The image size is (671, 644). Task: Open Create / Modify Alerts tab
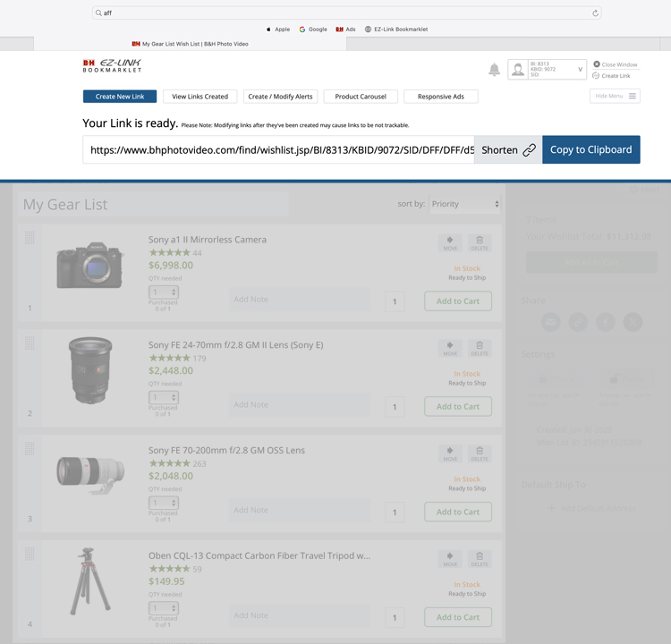pos(280,97)
